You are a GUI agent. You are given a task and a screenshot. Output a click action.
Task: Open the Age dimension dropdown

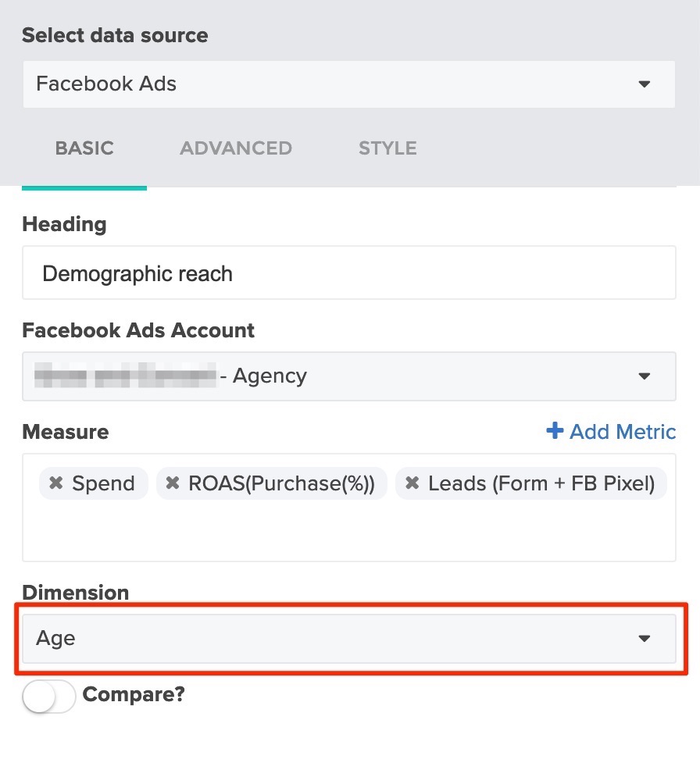click(348, 639)
